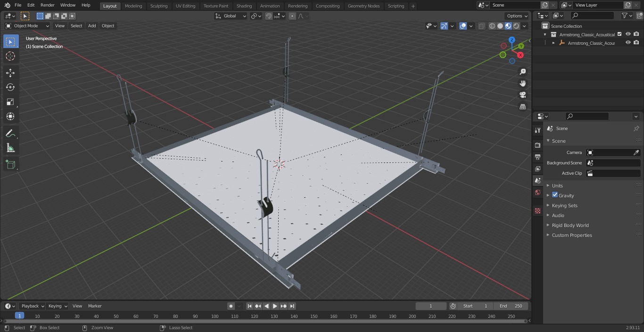Click the viewport zoom magnifier icon
644x332 pixels.
point(522,72)
